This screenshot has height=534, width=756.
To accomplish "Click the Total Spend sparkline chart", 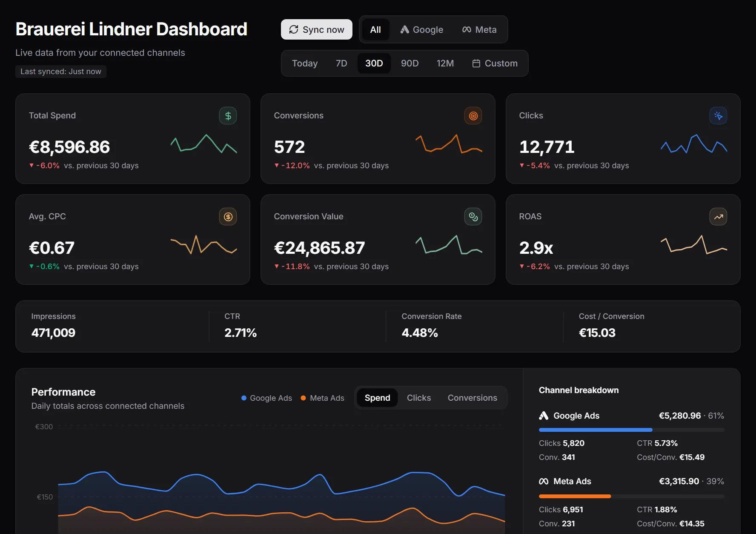I will coord(204,144).
